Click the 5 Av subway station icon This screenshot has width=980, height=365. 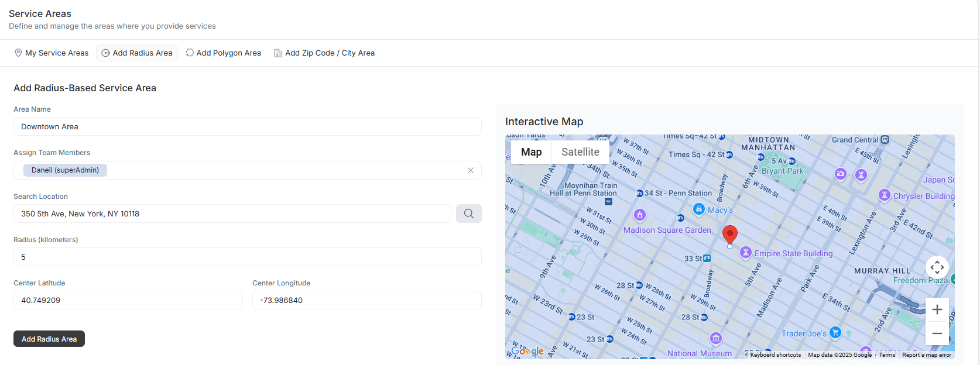pos(792,161)
